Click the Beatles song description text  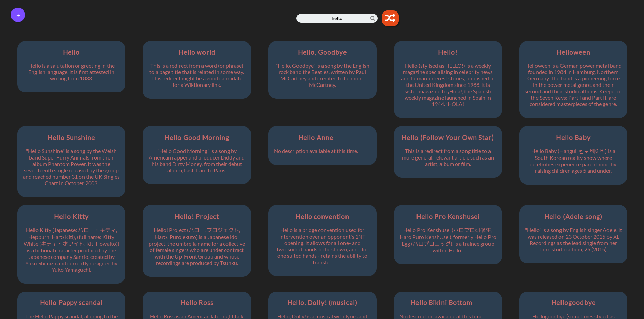322,75
